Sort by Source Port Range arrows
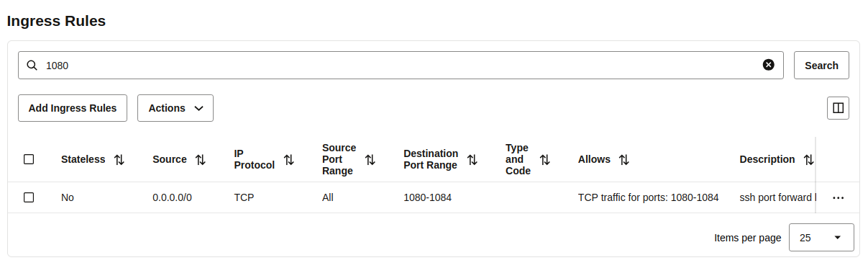The height and width of the screenshot is (268, 868). [x=370, y=160]
